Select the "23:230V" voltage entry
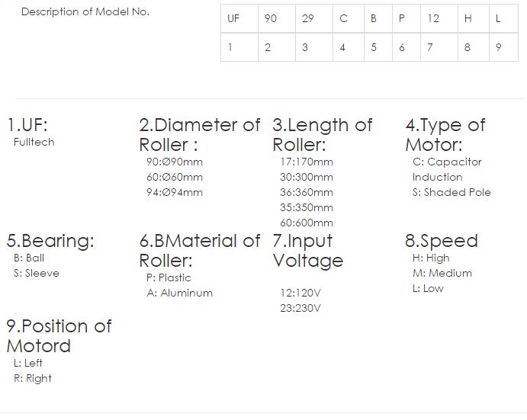This screenshot has height=420, width=527. pyautogui.click(x=300, y=308)
